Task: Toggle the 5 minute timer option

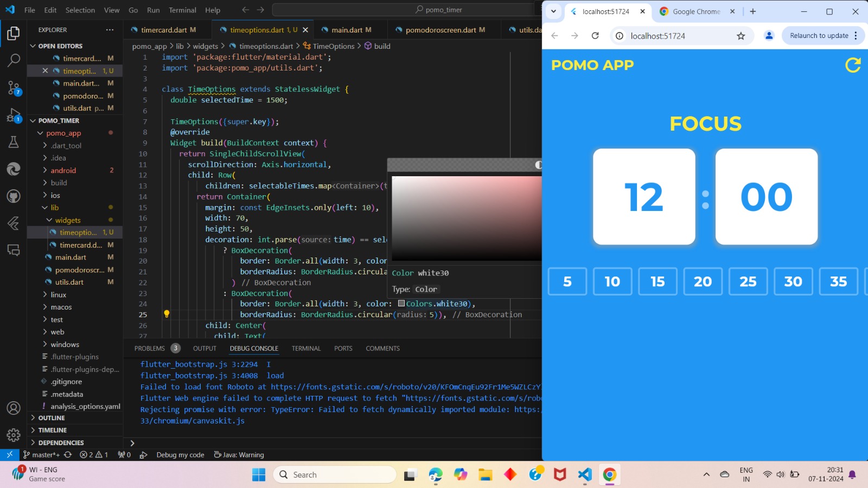Action: tap(567, 281)
